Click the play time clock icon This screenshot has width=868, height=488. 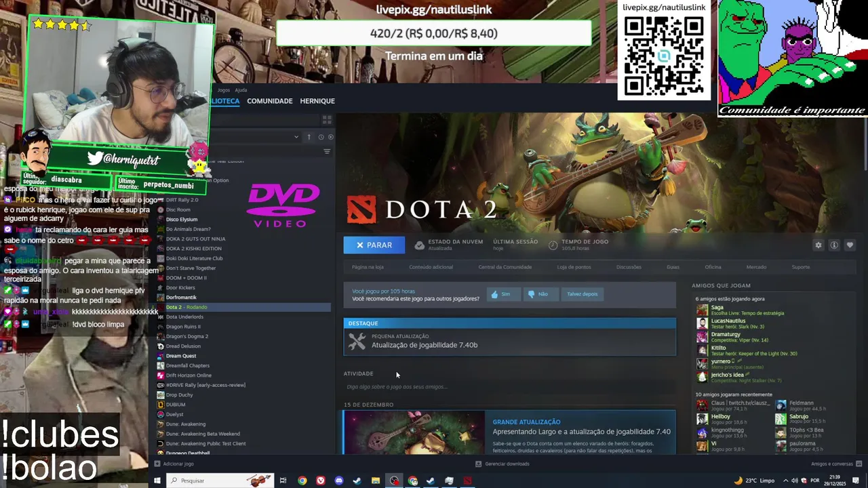[x=553, y=245]
